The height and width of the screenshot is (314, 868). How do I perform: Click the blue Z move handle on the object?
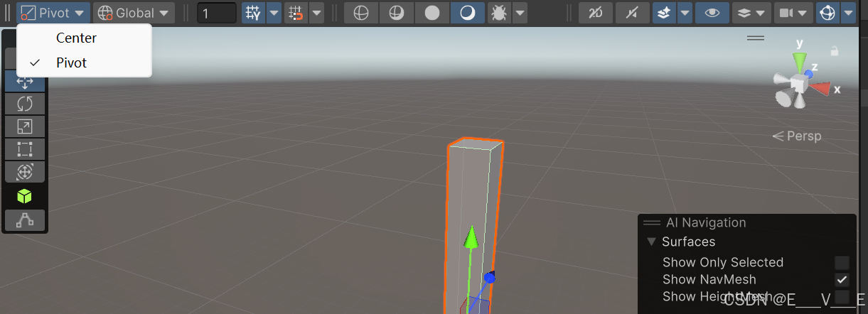490,277
